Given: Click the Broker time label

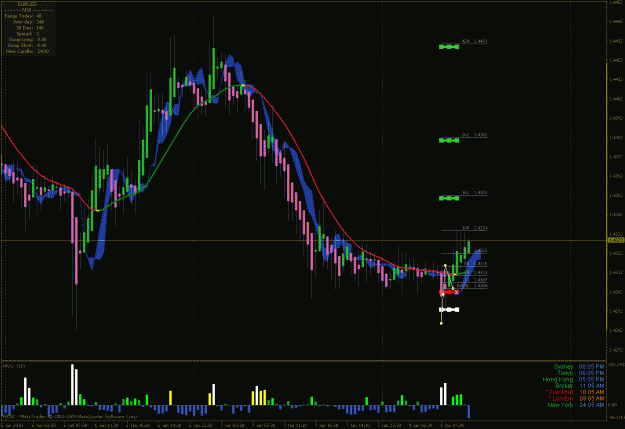Looking at the screenshot, I should 564,386.
